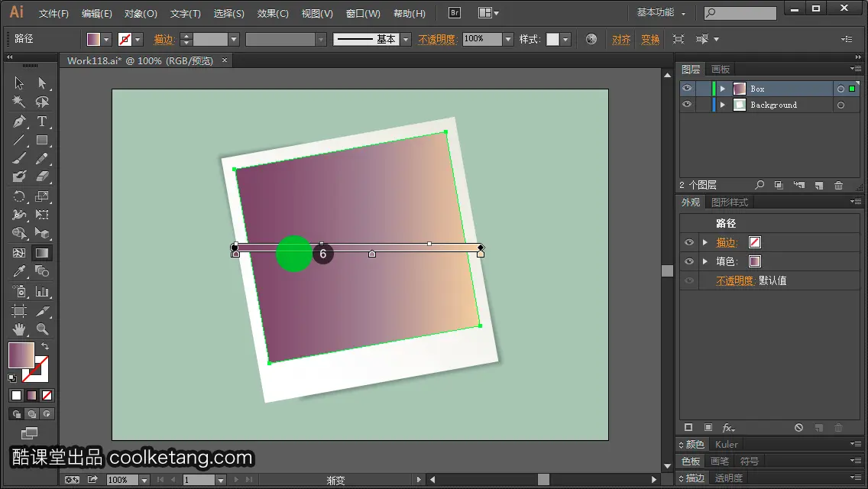
Task: Open the 文件(F) menu
Action: click(x=53, y=13)
